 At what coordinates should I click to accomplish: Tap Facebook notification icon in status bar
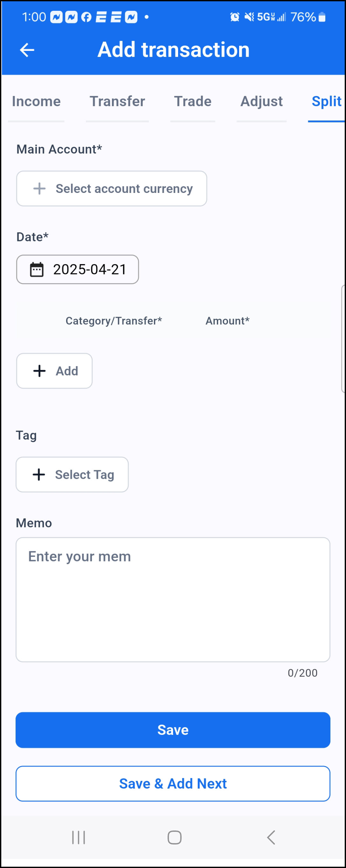(86, 17)
